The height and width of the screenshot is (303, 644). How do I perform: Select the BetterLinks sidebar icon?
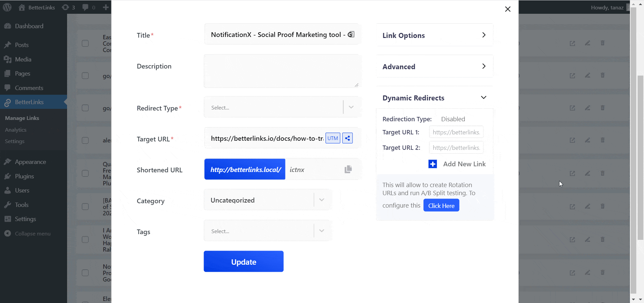point(7,102)
